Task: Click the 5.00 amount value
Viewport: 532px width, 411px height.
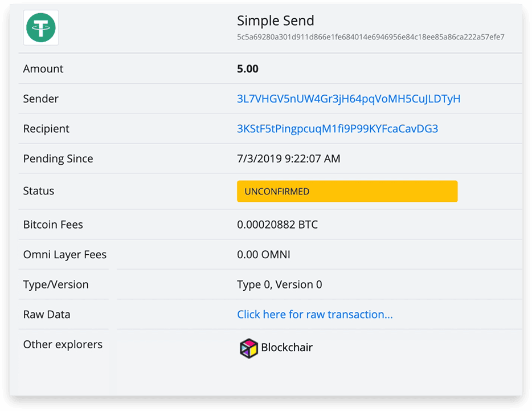Action: [247, 69]
